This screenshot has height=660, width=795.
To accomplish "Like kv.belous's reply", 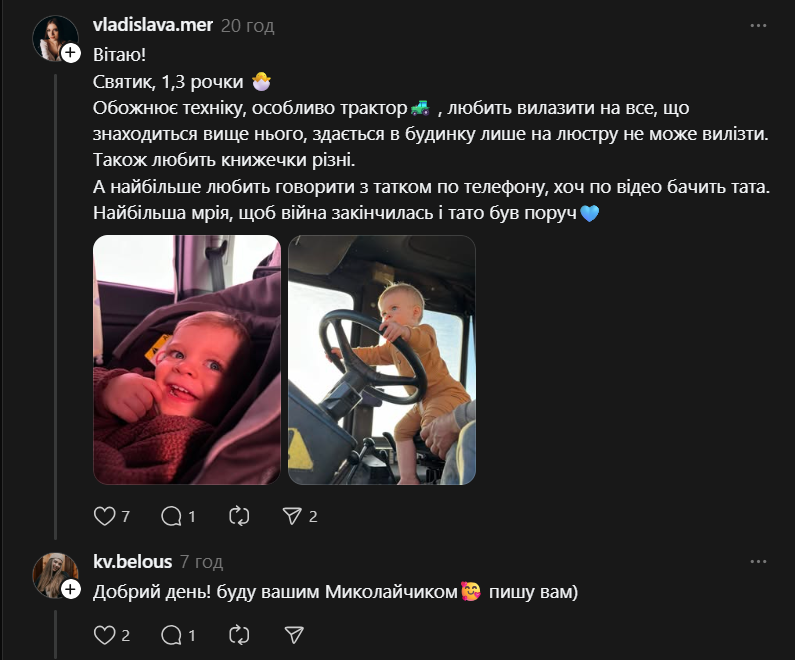I will (x=104, y=635).
